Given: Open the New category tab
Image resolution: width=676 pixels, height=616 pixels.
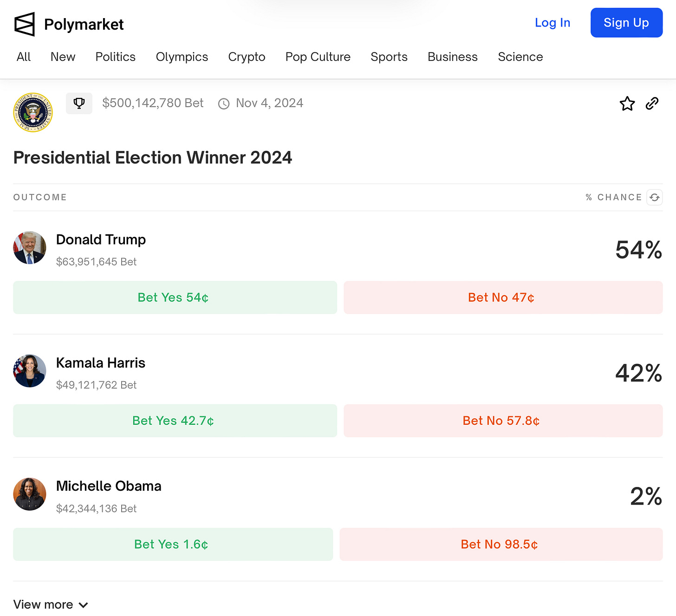Looking at the screenshot, I should 63,57.
